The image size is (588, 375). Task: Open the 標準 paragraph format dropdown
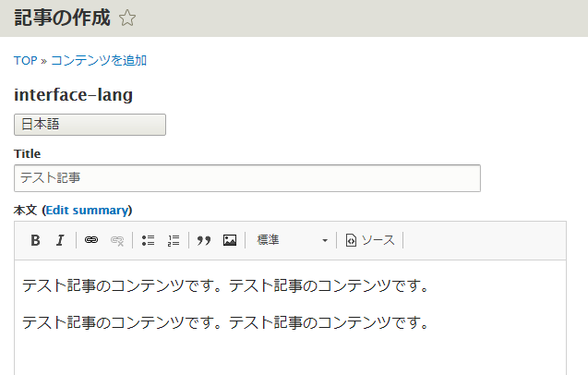pyautogui.click(x=292, y=240)
